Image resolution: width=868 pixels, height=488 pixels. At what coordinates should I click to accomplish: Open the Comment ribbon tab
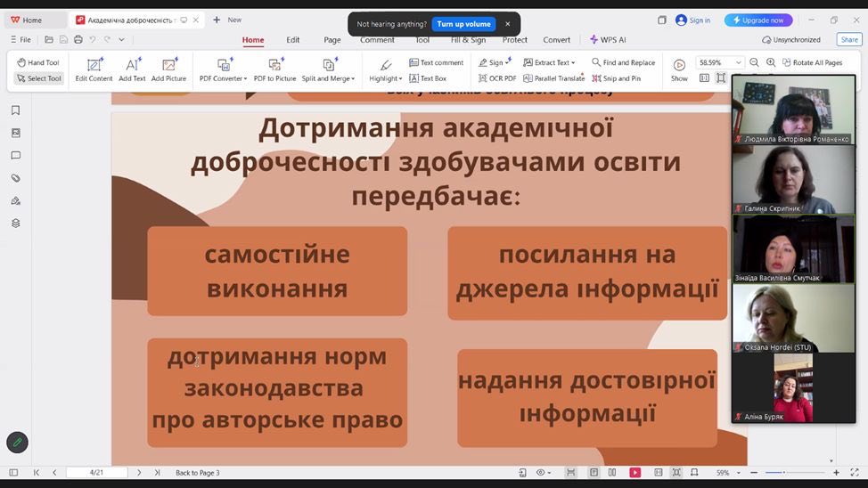[377, 40]
